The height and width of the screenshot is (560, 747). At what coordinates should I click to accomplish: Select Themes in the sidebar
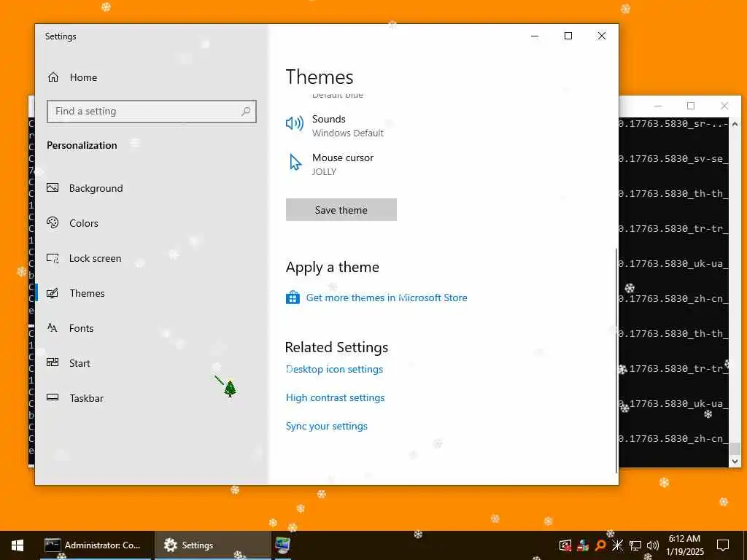(x=88, y=293)
